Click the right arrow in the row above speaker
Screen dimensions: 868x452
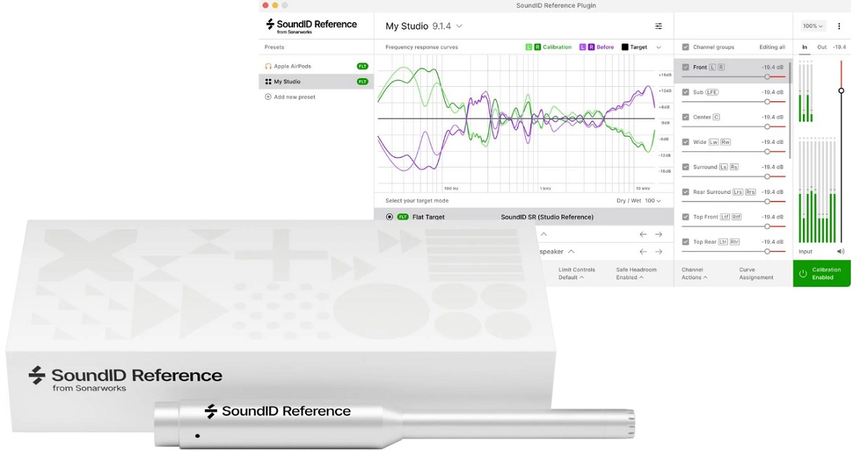click(658, 234)
